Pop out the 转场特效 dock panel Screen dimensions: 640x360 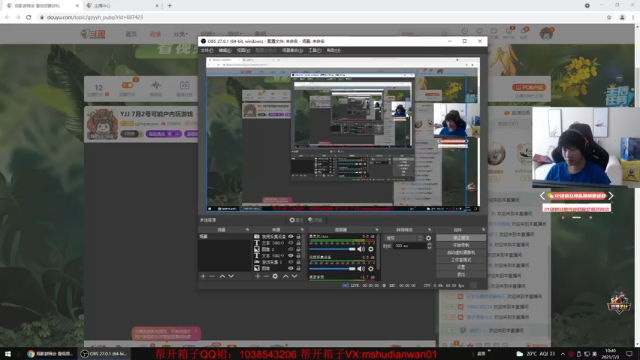(x=429, y=230)
